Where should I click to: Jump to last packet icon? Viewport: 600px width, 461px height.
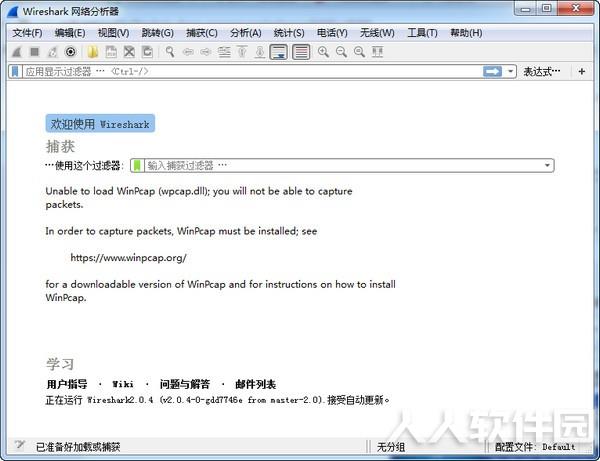(260, 52)
